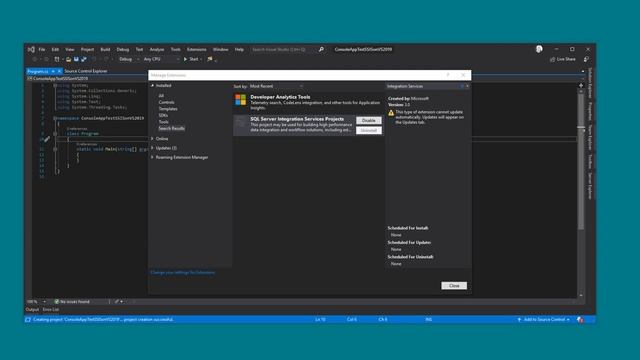Image resolution: width=640 pixels, height=360 pixels.
Task: Click the pencil icon in editor left margin
Action: click(x=47, y=139)
